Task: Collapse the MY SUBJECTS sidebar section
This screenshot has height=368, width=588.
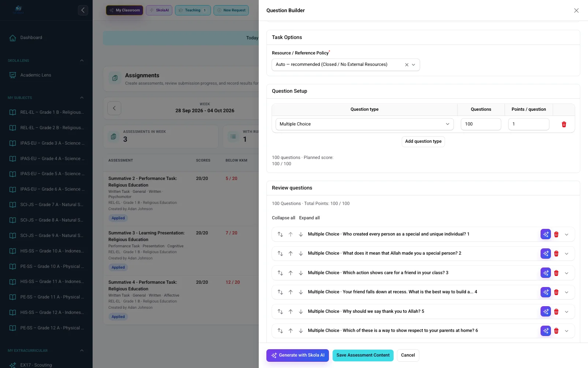Action: [x=82, y=98]
